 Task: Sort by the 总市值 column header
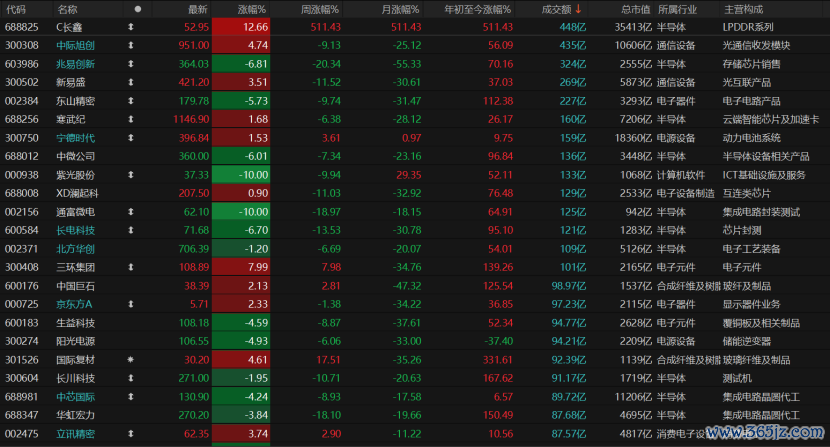click(635, 10)
